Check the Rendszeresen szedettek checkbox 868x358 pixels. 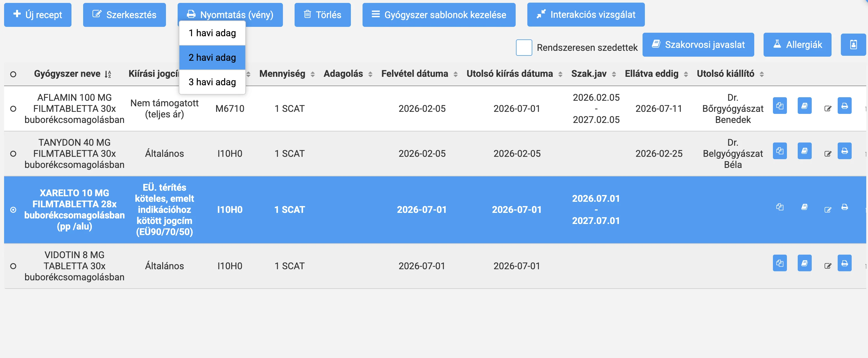(524, 48)
